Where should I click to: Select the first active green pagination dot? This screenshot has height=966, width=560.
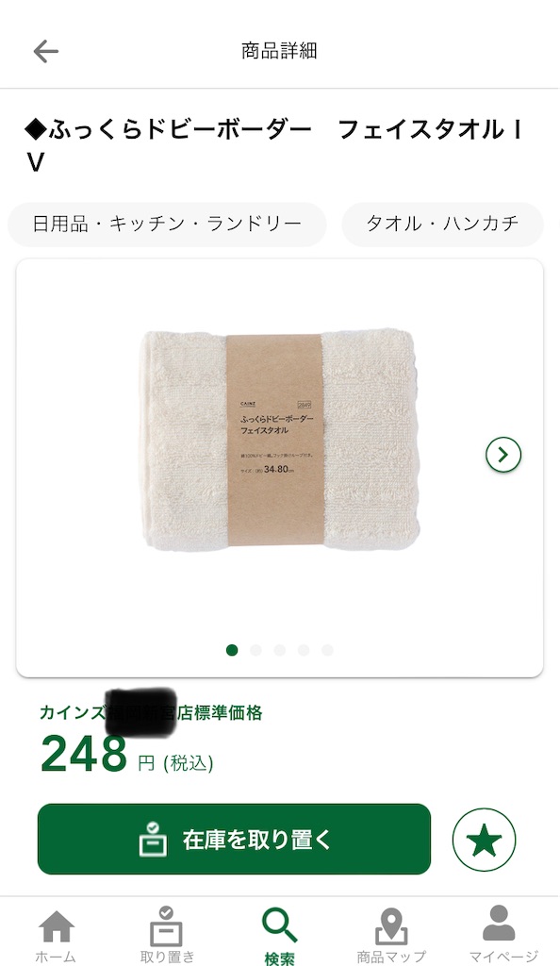coord(232,650)
